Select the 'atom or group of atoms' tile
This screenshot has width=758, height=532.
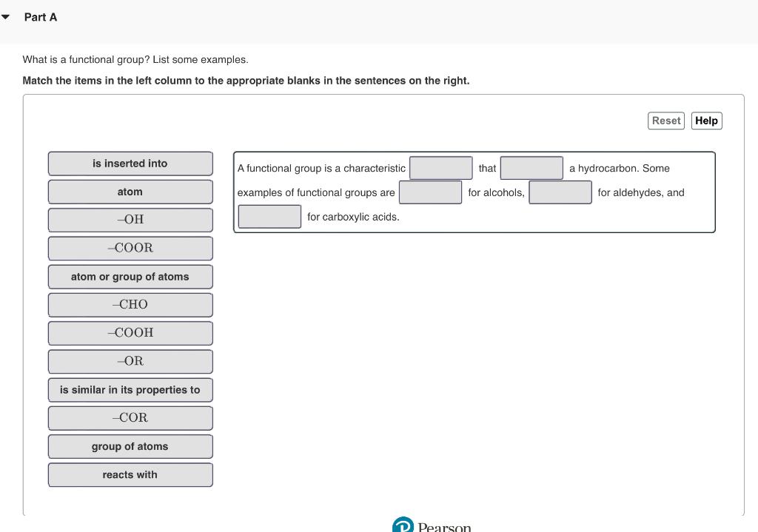tap(130, 276)
